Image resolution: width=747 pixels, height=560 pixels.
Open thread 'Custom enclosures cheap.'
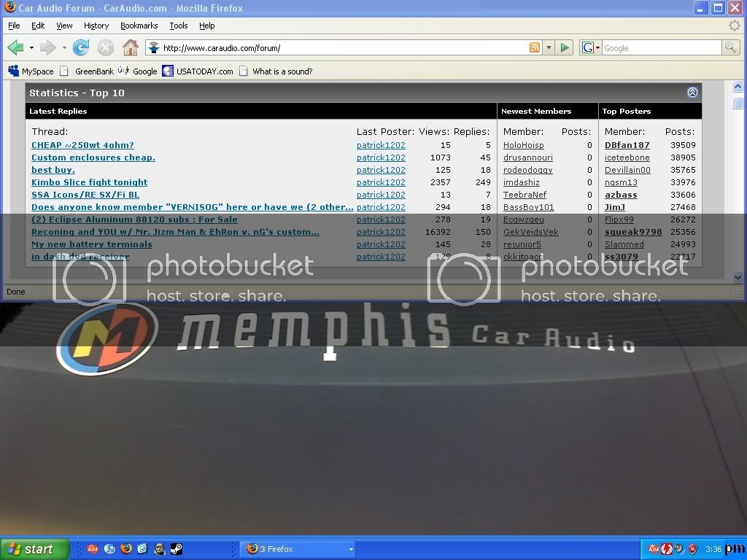[x=93, y=157]
